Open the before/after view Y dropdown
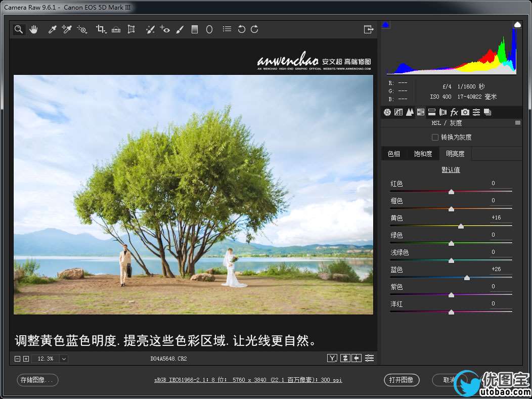The height and width of the screenshot is (399, 532). (x=332, y=358)
